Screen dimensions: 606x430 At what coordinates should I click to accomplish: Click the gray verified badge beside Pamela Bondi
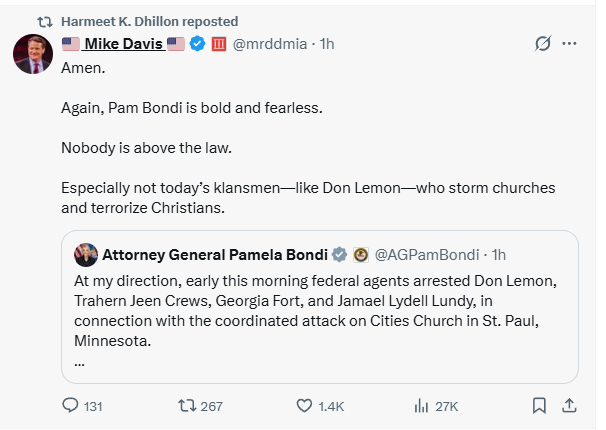tap(340, 254)
